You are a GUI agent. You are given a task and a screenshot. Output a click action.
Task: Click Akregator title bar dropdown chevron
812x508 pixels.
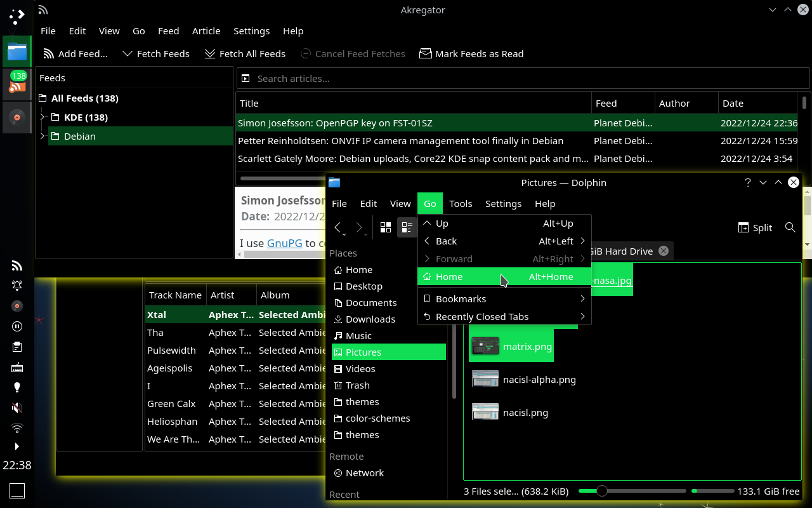[x=773, y=10]
